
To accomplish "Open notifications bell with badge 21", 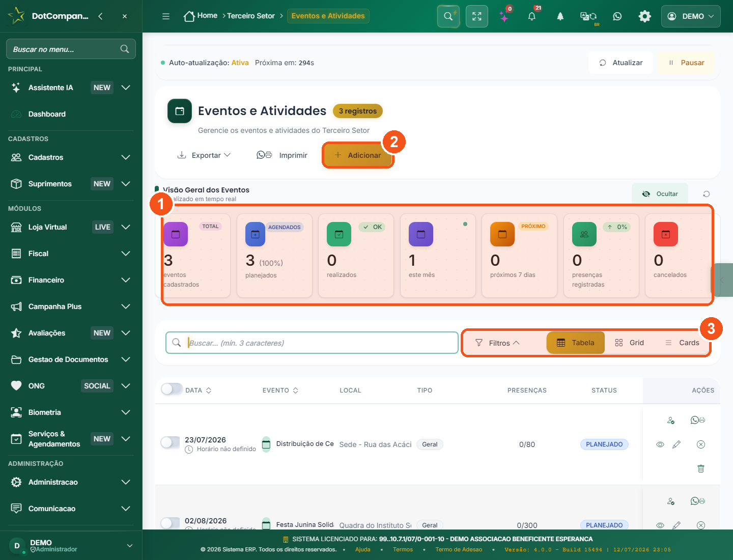I will pos(532,16).
